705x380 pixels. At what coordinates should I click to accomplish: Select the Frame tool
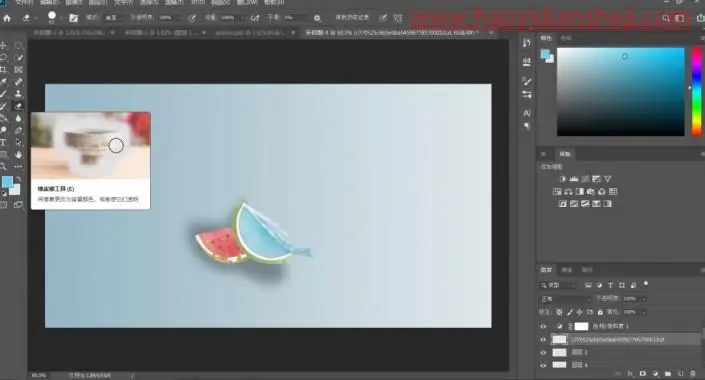click(x=18, y=70)
